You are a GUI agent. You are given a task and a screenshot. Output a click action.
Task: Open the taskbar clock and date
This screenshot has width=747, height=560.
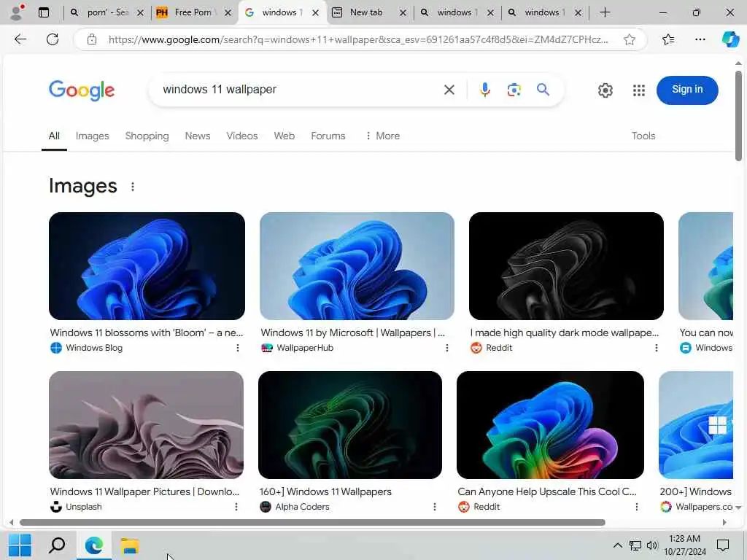pyautogui.click(x=684, y=545)
